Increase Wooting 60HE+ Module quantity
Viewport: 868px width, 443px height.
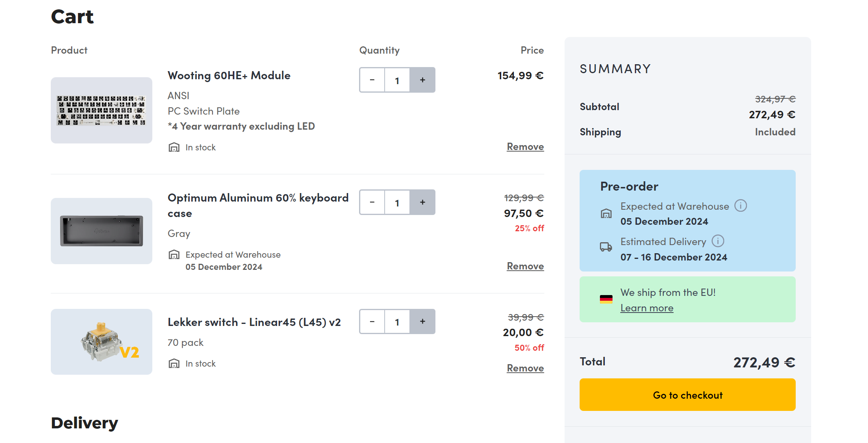coord(422,80)
